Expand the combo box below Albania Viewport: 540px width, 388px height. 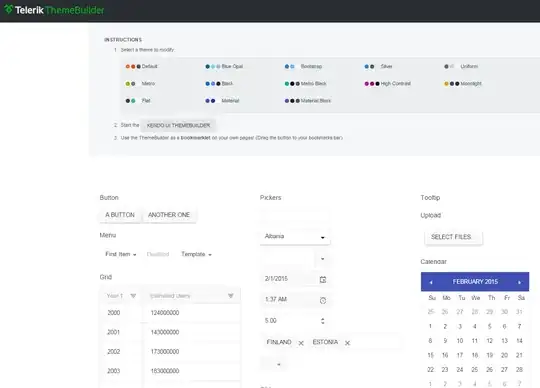322,259
